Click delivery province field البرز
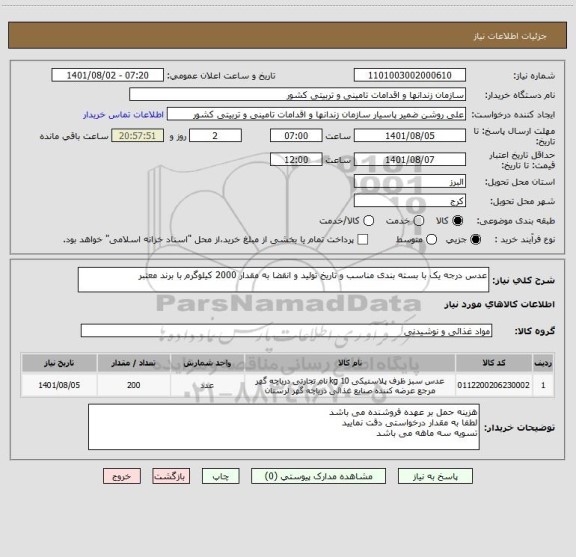 (410, 182)
